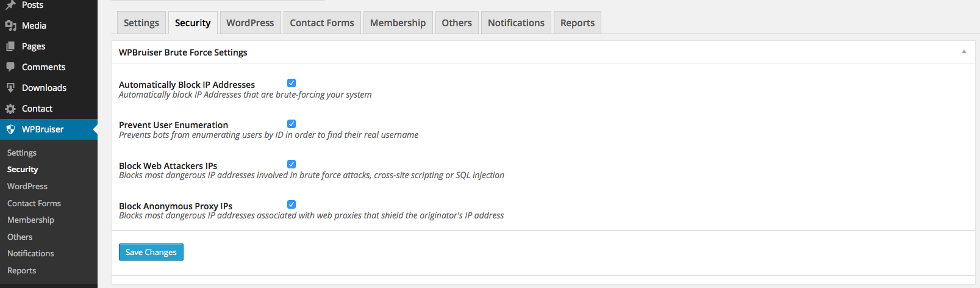
Task: Switch to the WordPress tab
Action: point(250,23)
